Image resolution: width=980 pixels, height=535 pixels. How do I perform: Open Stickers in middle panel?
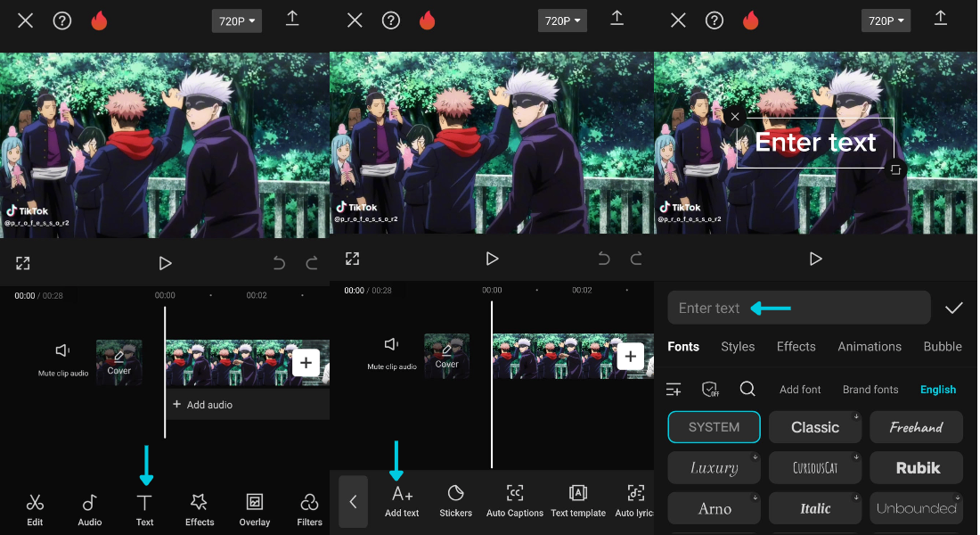pos(455,501)
